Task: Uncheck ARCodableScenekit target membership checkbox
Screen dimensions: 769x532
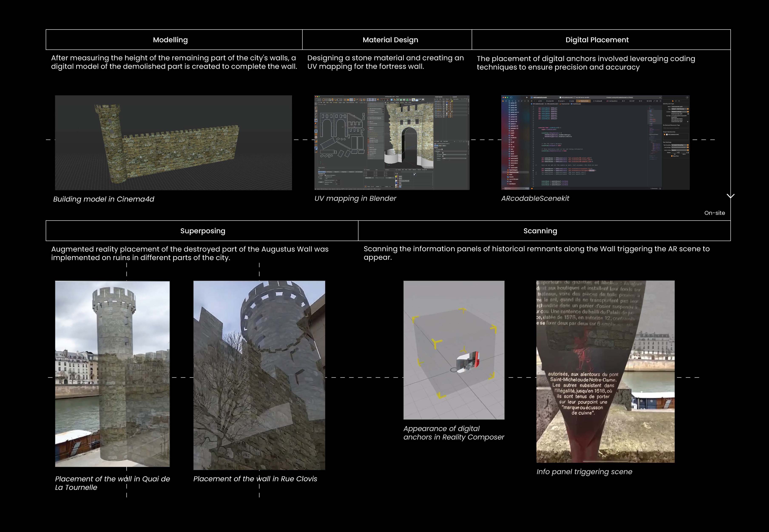Action: [665, 135]
